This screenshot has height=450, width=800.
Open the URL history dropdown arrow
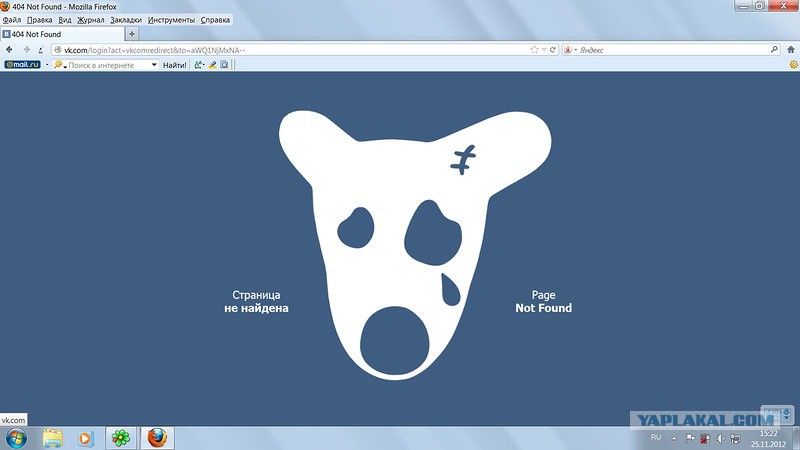coord(544,49)
